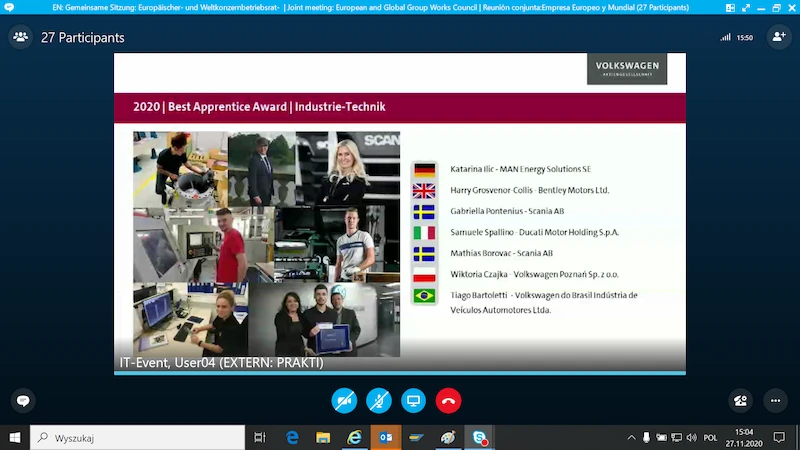800x450 pixels.
Task: Click the Skype chat icon in title bar
Action: coord(9,7)
